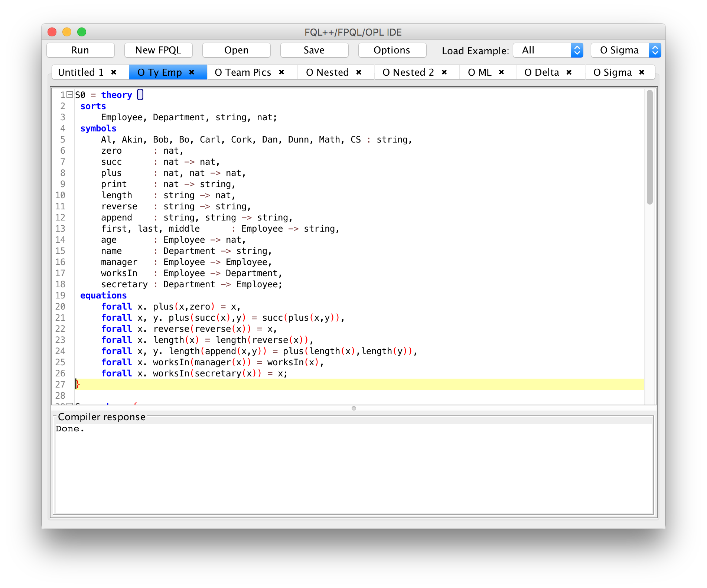The image size is (707, 588).
Task: Open the Options dialog
Action: click(392, 50)
